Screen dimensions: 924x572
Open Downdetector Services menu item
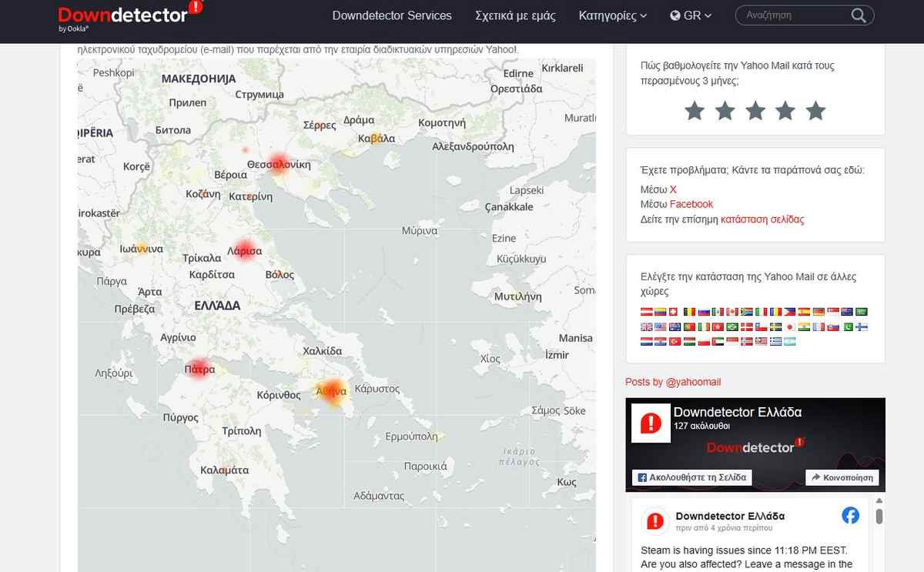coord(392,15)
